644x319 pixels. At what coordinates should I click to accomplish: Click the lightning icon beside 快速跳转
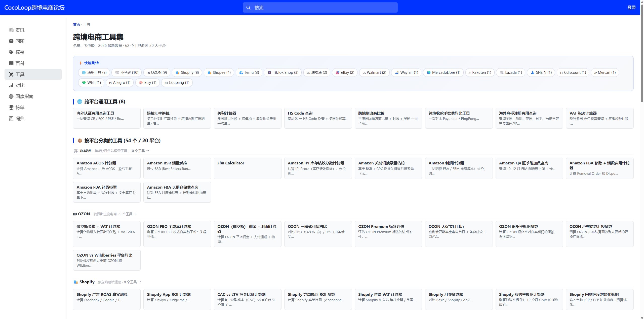pyautogui.click(x=80, y=63)
